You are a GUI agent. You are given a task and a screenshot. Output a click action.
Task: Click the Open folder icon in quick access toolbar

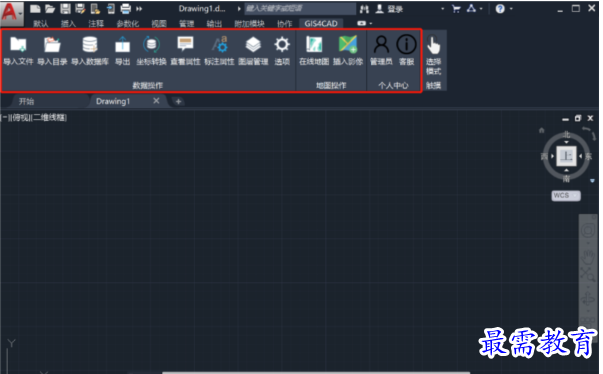tap(50, 8)
